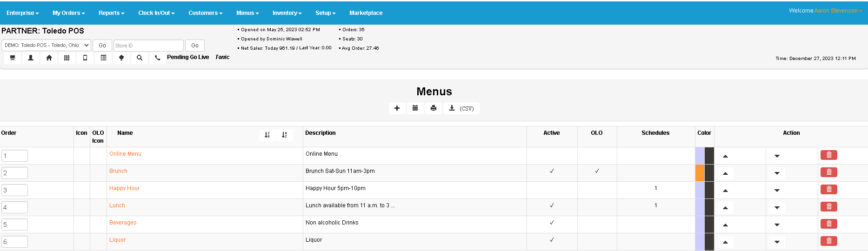Download menus as CSV
Viewport: 868px width, 251px height.
point(461,108)
